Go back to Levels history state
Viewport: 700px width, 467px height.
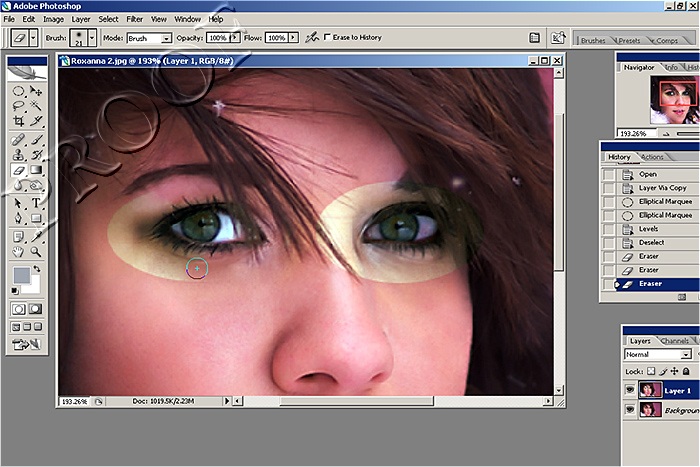pyautogui.click(x=648, y=229)
